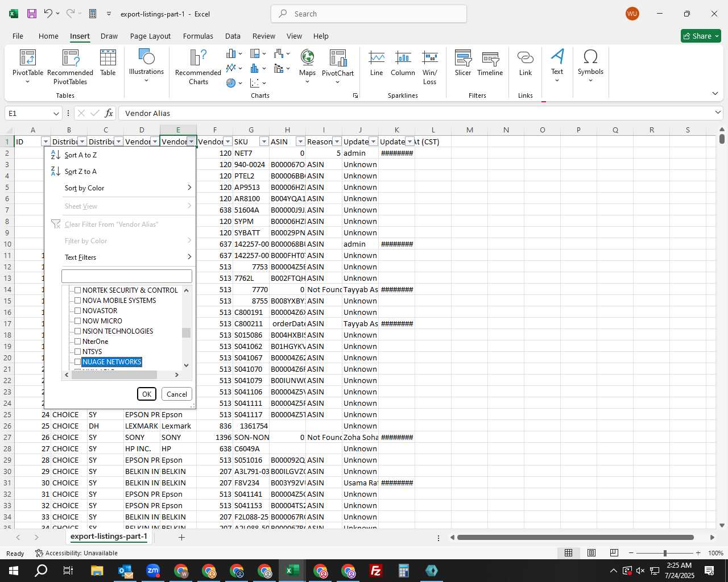Open the PivotTable tool
This screenshot has height=582, width=728.
[28, 66]
